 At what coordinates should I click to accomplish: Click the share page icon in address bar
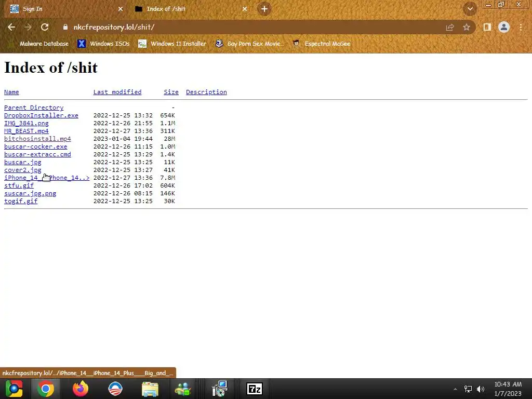[450, 27]
